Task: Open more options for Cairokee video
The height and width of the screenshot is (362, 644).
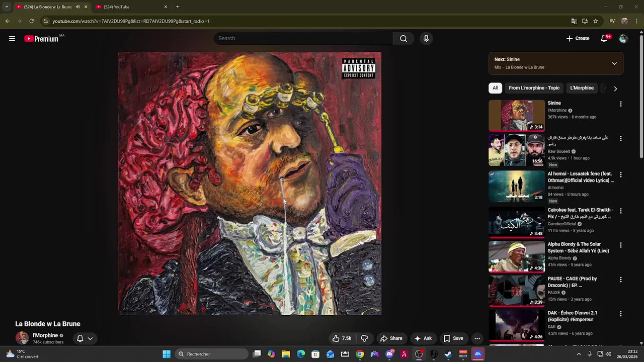Action: (620, 211)
